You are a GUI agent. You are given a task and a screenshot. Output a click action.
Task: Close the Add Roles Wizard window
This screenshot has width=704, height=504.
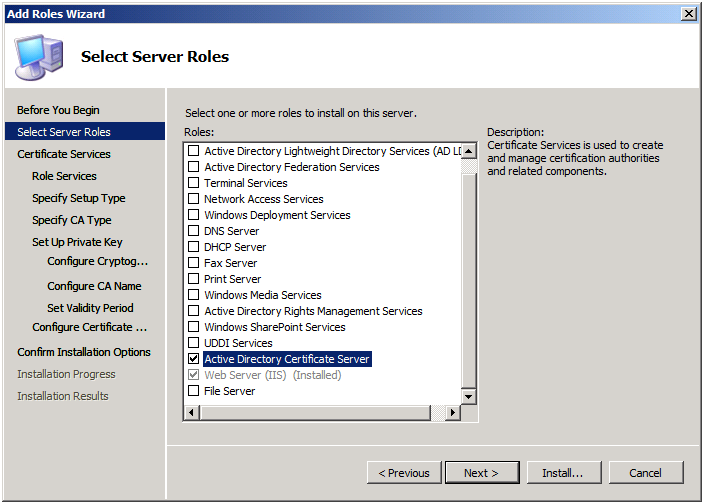tap(689, 13)
